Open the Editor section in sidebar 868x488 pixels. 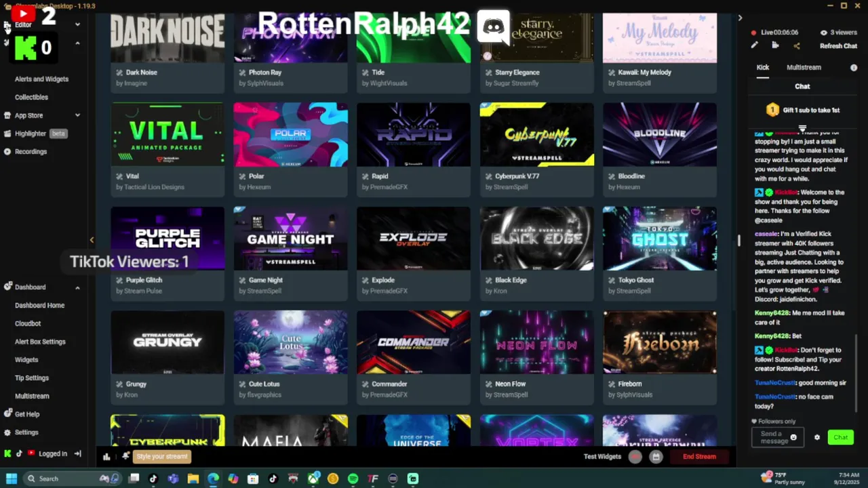[23, 24]
